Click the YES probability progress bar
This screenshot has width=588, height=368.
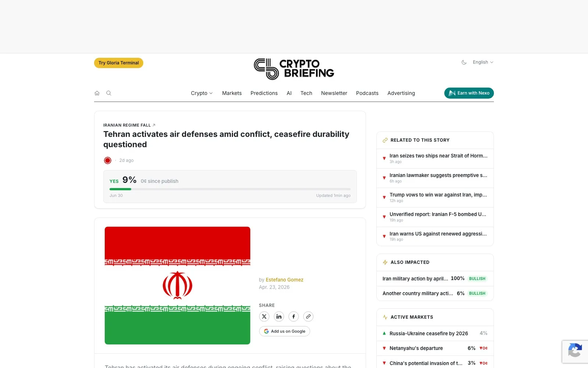[230, 189]
